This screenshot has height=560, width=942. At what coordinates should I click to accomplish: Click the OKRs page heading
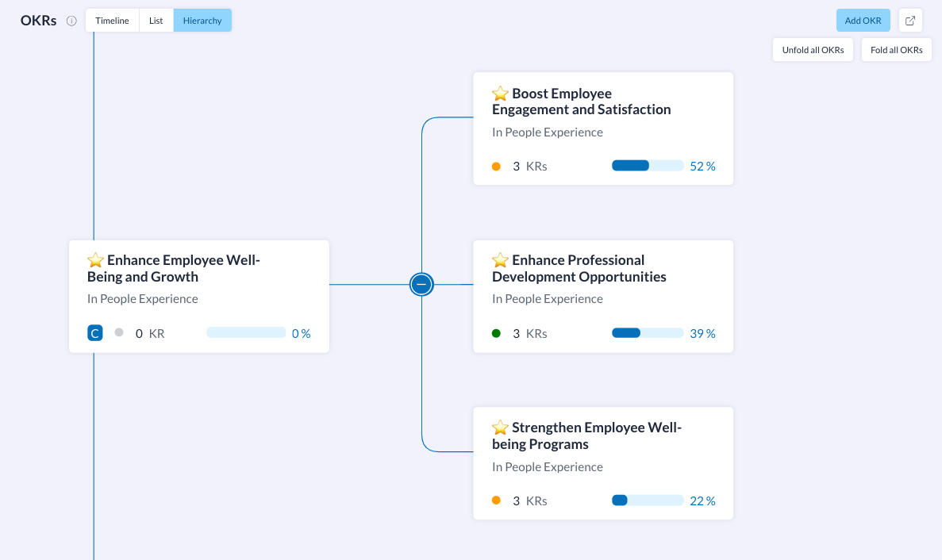[38, 21]
